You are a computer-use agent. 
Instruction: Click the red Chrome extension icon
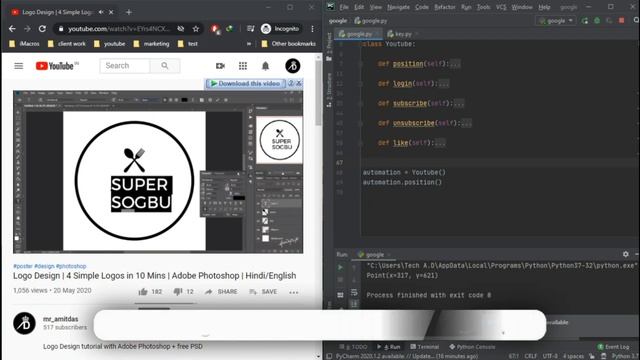coord(215,29)
